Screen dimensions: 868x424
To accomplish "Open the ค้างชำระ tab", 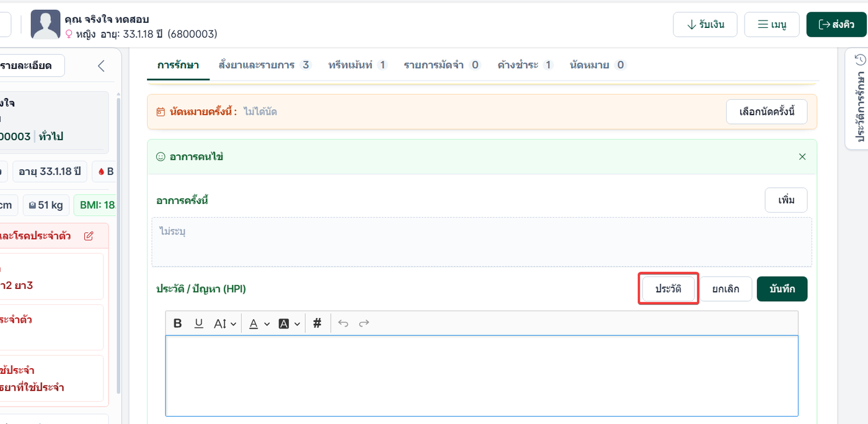I will pyautogui.click(x=525, y=64).
